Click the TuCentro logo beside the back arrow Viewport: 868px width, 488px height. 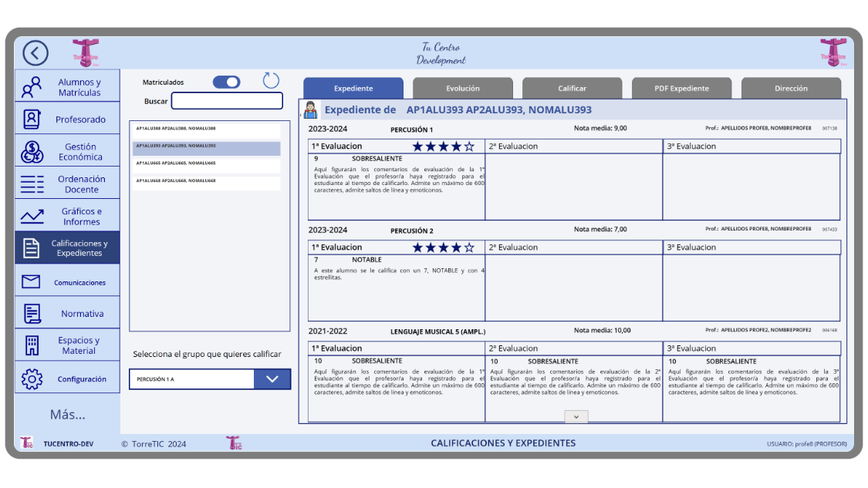click(86, 53)
